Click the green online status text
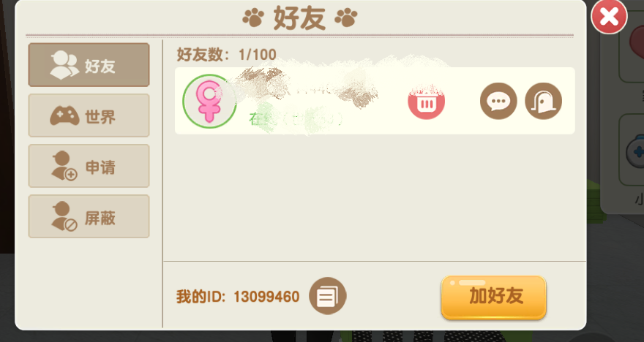The width and height of the screenshot is (644, 342). click(x=296, y=119)
